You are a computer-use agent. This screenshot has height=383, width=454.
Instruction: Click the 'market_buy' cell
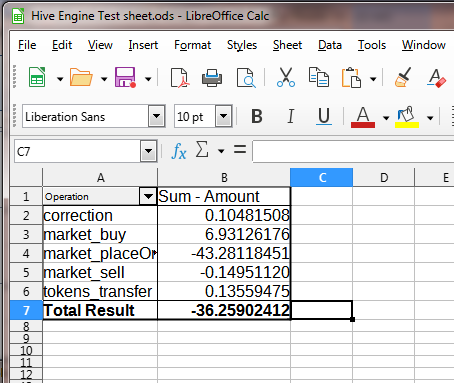tap(100, 234)
